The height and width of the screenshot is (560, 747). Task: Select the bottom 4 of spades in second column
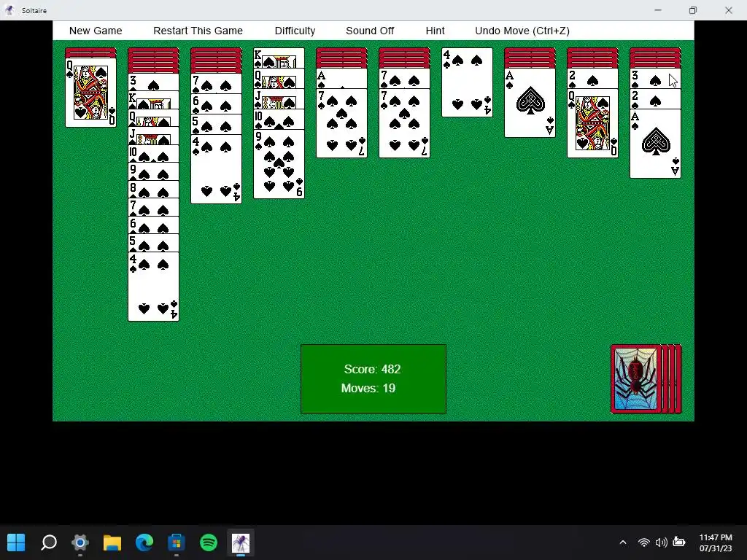(153, 287)
